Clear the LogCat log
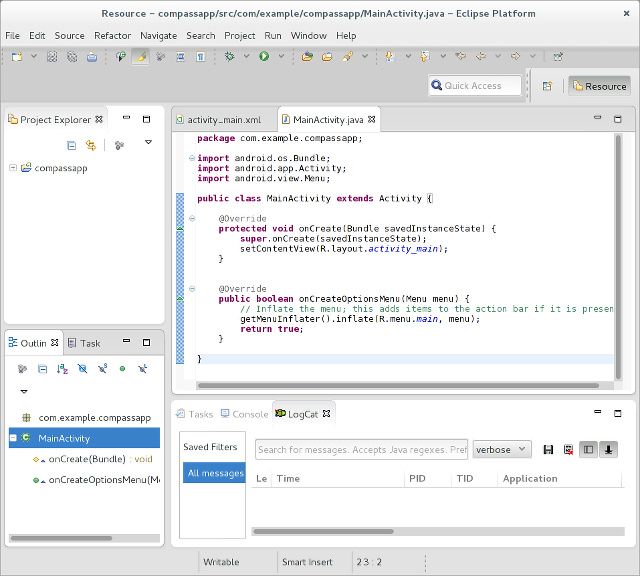640x576 pixels. [x=568, y=450]
